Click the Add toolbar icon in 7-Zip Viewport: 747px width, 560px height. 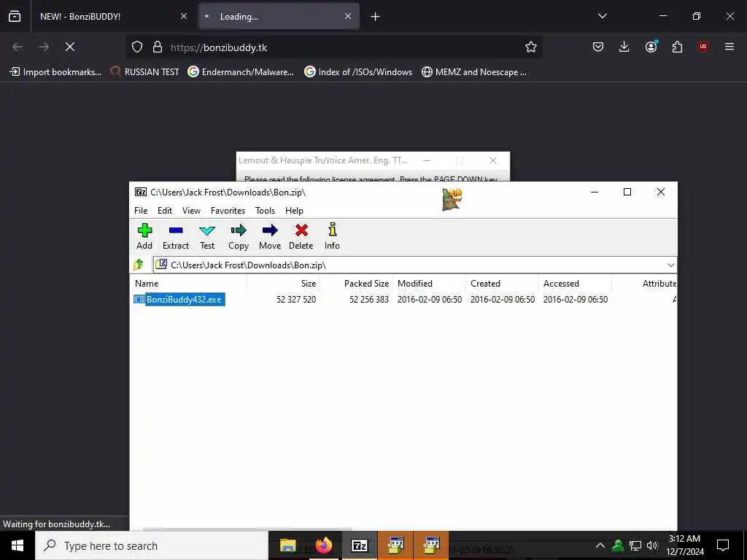pos(144,237)
